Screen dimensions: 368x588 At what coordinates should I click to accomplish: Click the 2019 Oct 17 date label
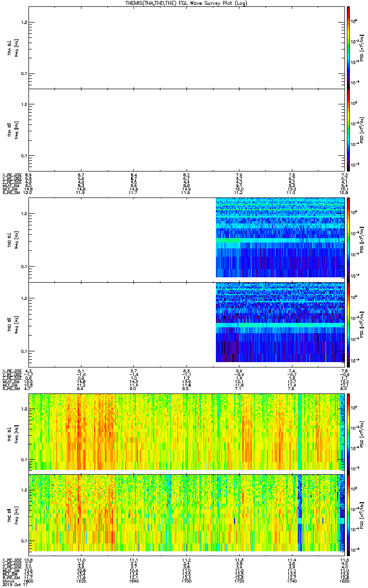pos(13,585)
